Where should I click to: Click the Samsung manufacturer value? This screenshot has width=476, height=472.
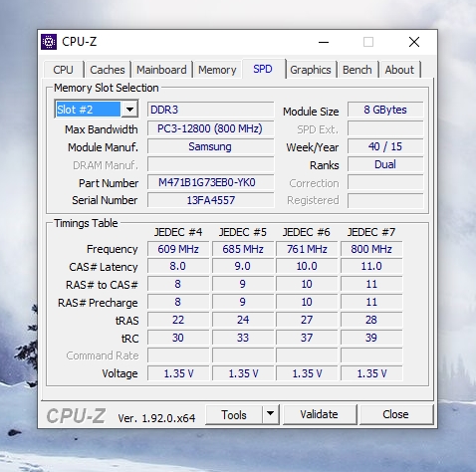click(x=211, y=146)
